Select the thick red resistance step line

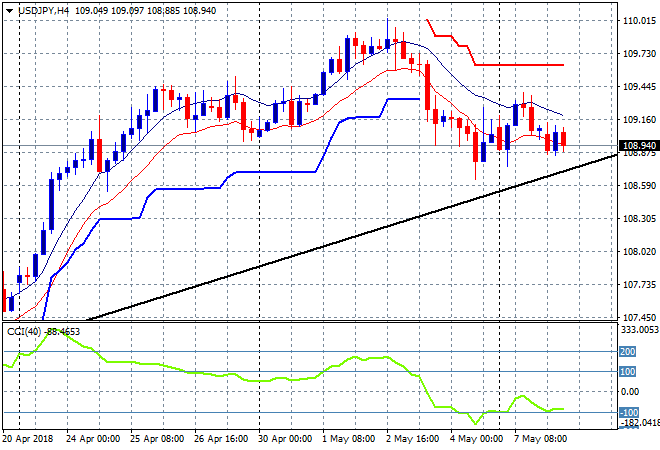[x=518, y=65]
